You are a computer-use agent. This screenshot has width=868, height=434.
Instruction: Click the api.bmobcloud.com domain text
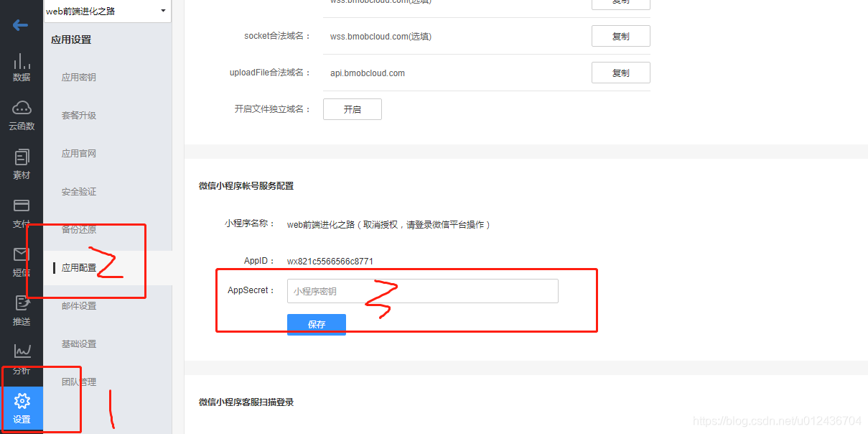(x=368, y=73)
